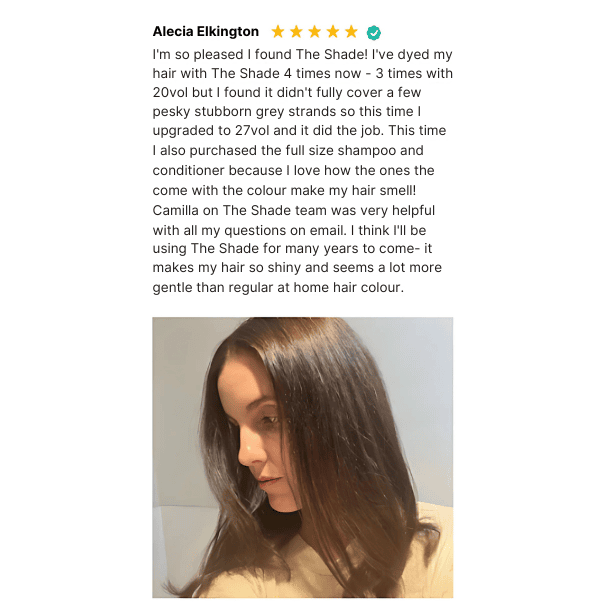Image resolution: width=606 pixels, height=606 pixels.
Task: Click the fifth gold rating star
Action: [x=351, y=32]
